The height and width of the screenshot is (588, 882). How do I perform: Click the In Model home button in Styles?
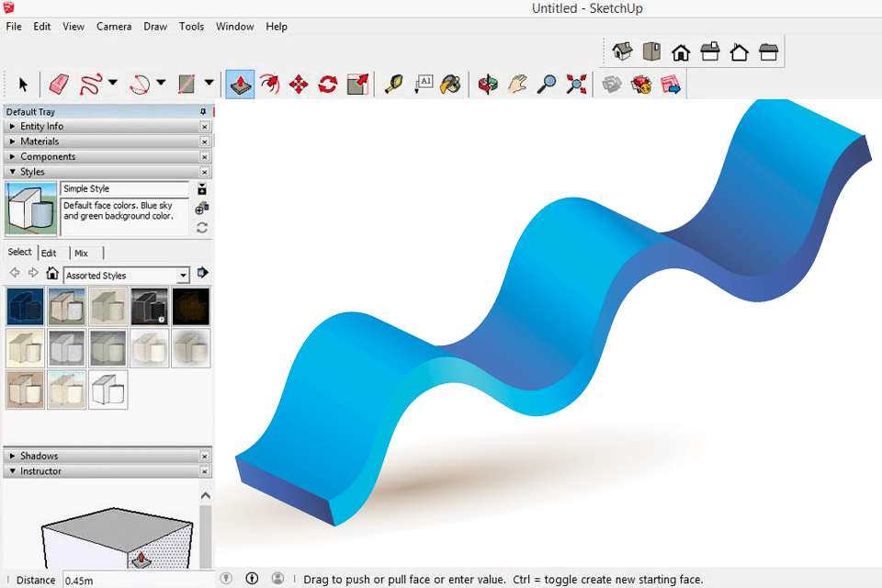[x=52, y=274]
